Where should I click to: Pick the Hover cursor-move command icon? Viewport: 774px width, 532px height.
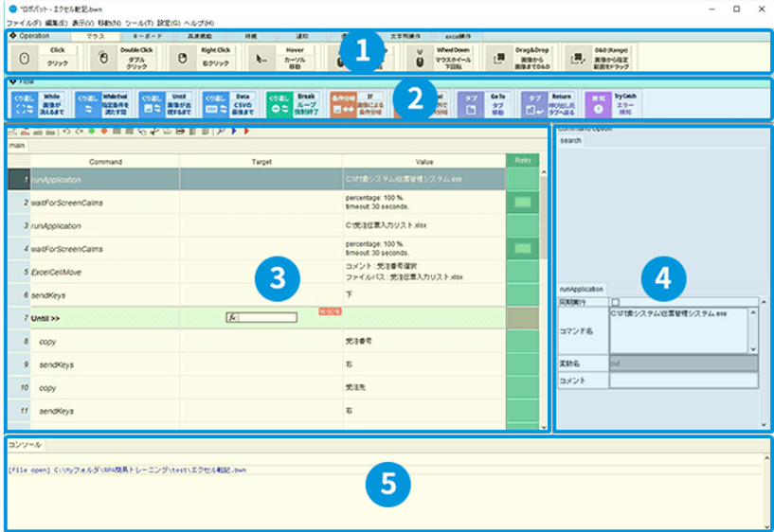point(261,59)
